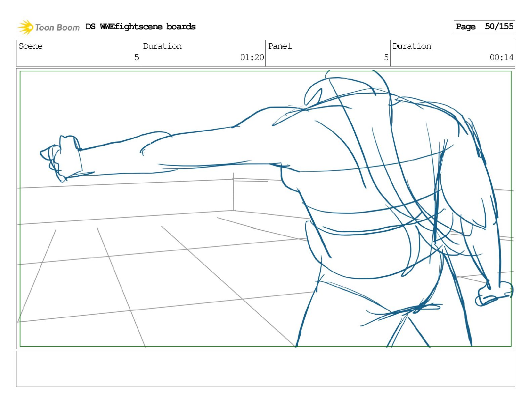Click the Toon Boom wordmark text
This screenshot has width=532, height=411.
click(57, 28)
